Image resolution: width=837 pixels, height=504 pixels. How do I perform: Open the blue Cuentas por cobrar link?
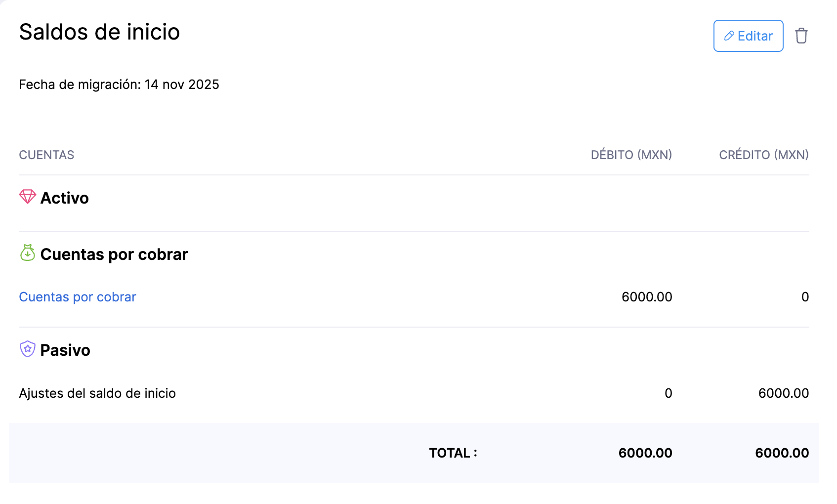point(78,297)
